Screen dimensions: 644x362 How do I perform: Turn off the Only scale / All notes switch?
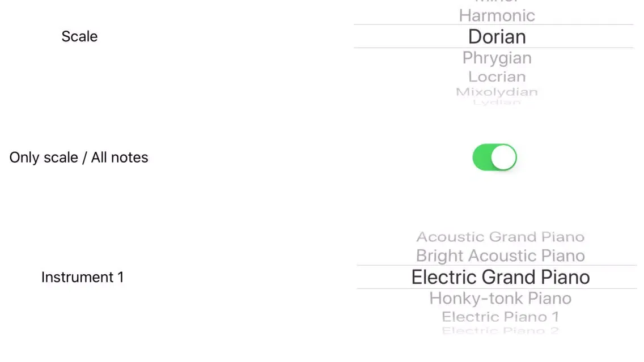click(494, 157)
